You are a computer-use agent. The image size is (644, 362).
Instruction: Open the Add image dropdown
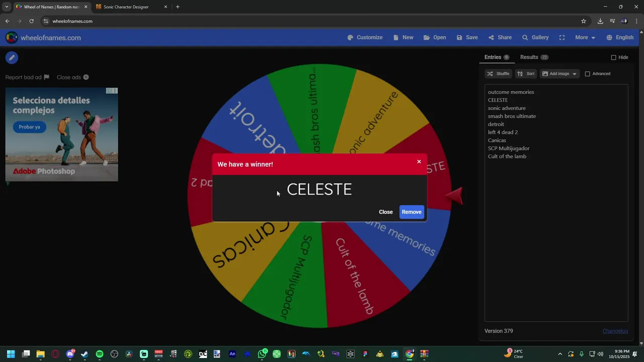(x=559, y=73)
